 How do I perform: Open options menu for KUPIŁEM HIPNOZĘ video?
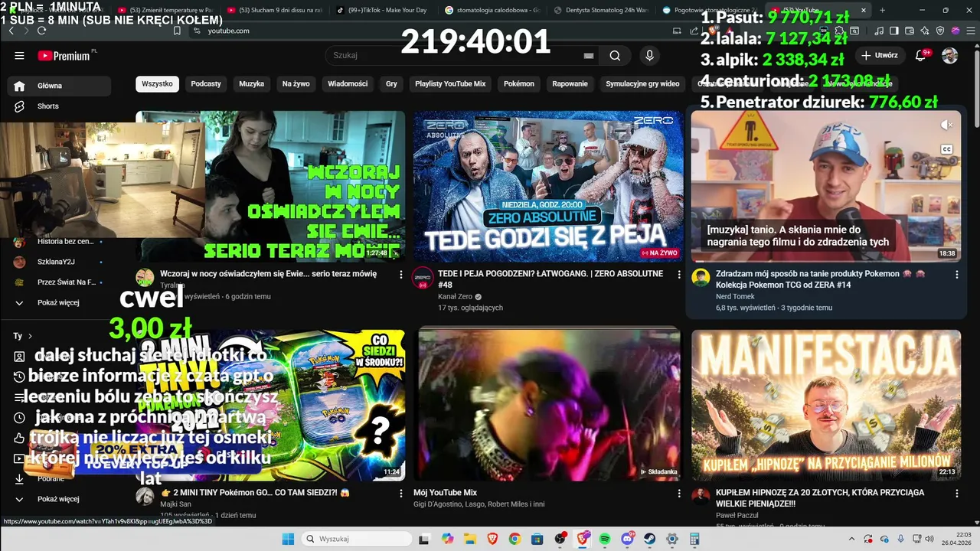point(956,493)
